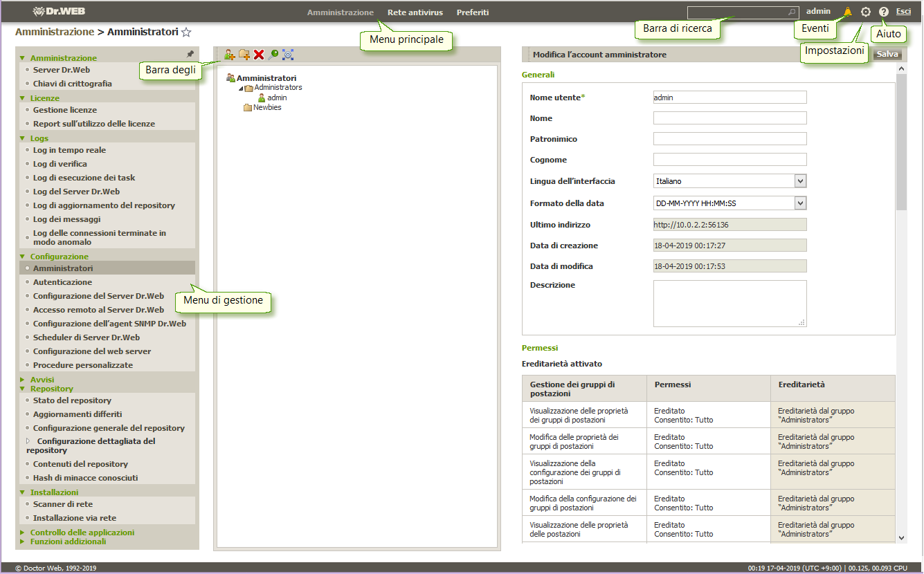Click the Cognome input field
924x574 pixels.
coord(730,160)
